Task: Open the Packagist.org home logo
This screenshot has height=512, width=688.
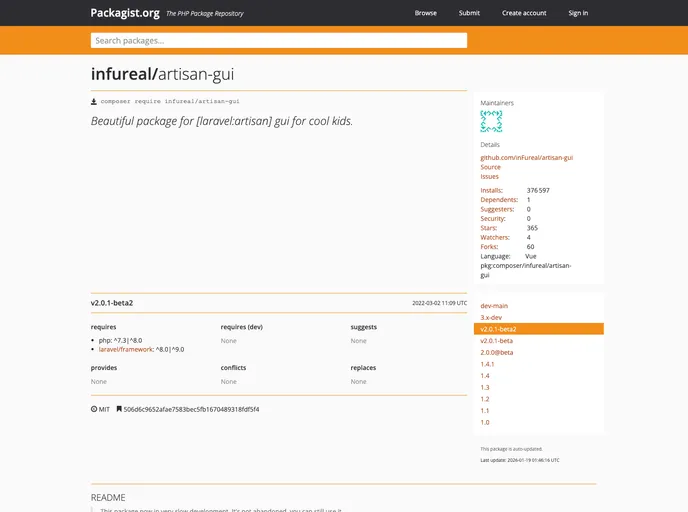Action: tap(125, 13)
